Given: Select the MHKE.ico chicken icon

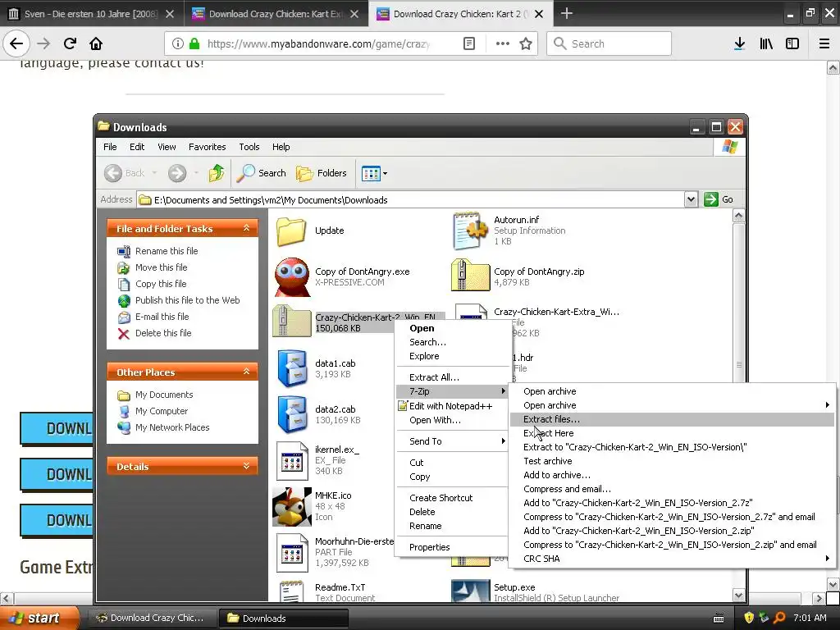Looking at the screenshot, I should [292, 506].
